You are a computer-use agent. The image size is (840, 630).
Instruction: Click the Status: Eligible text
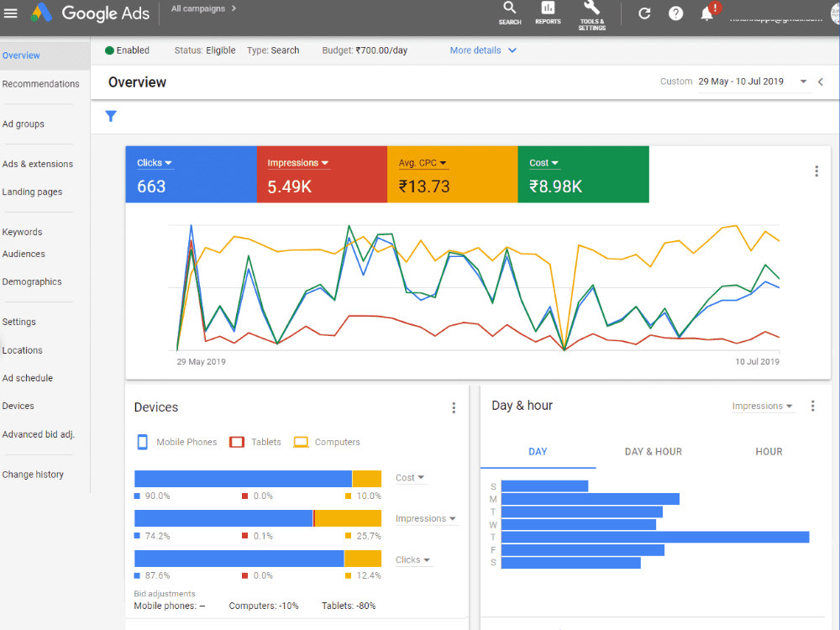[205, 50]
